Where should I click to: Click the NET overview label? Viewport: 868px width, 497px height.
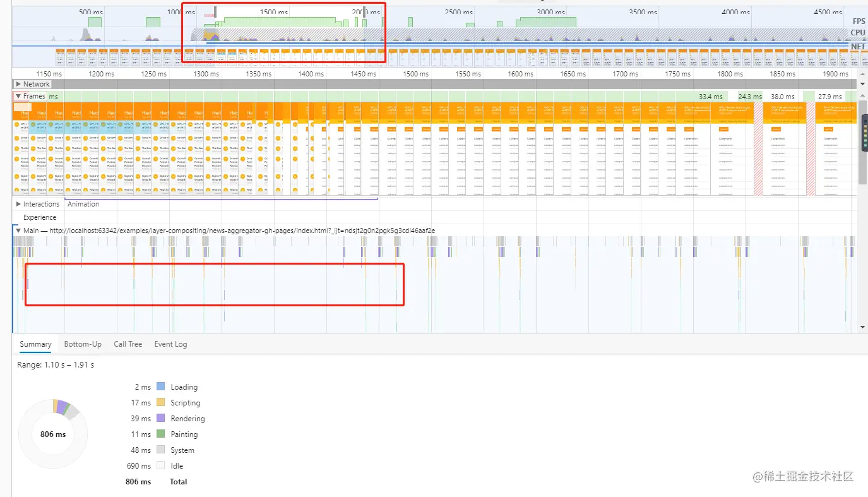858,47
